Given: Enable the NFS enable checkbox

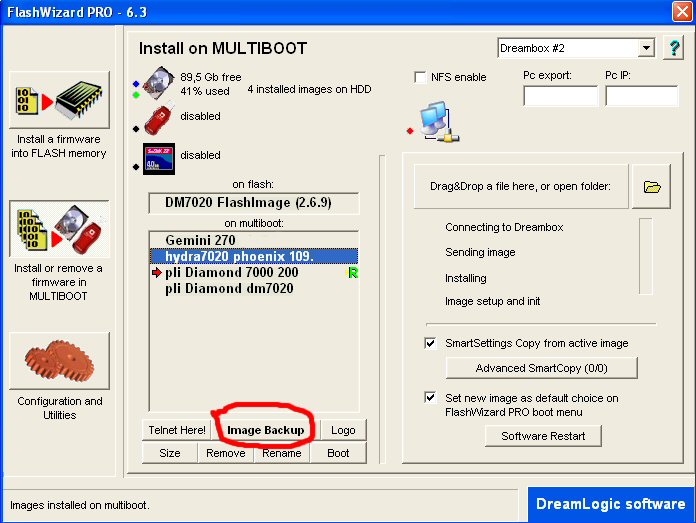Looking at the screenshot, I should (x=419, y=77).
